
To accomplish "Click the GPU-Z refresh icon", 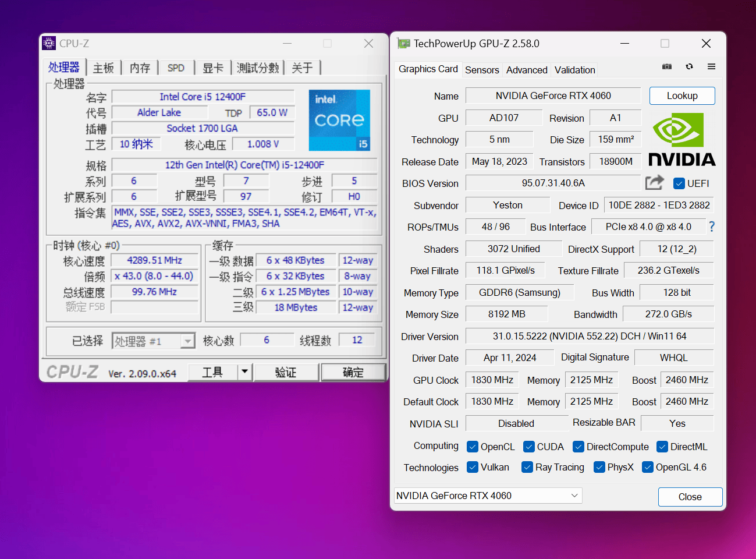I will click(689, 66).
